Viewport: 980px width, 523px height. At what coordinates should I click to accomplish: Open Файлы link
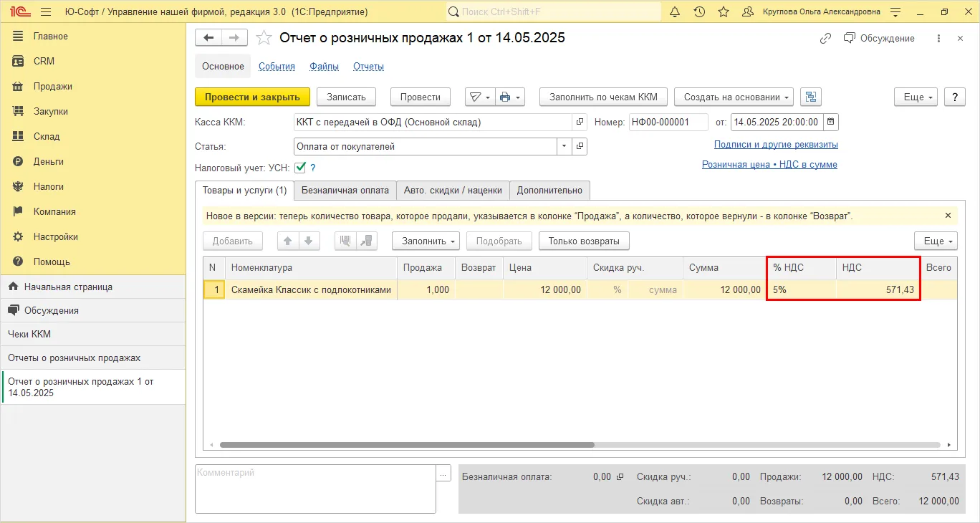click(325, 66)
